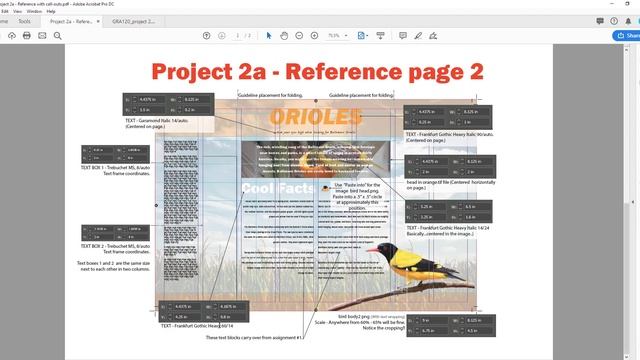Viewport: 640px width, 360px height.
Task: Click 'Scale - Anywhere from 60% - 65%' note
Action: [360, 322]
